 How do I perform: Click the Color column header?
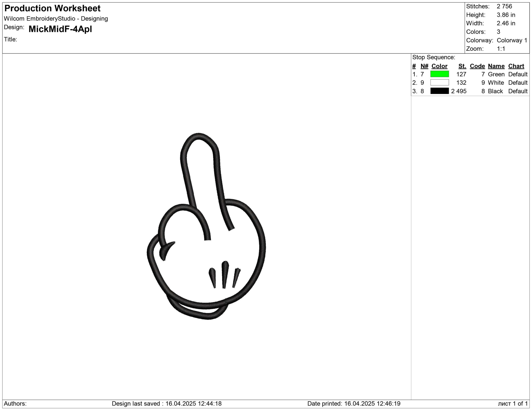click(439, 66)
